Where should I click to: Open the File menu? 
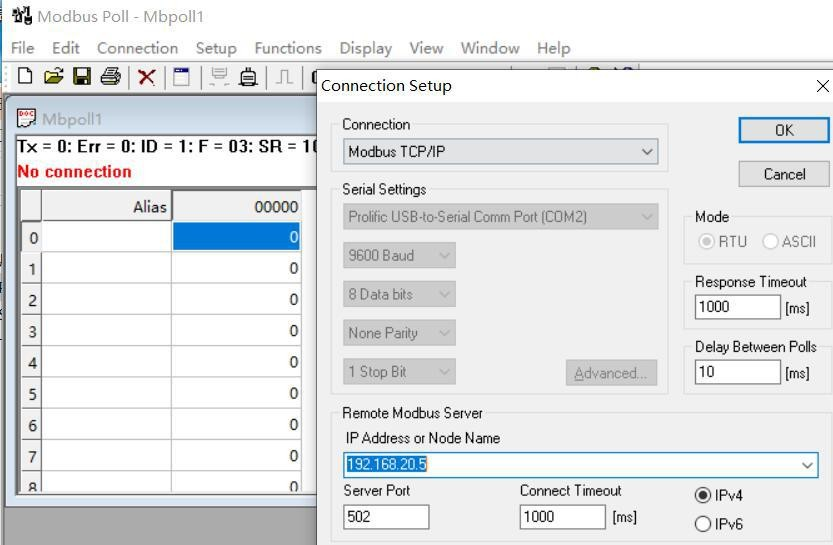22,48
